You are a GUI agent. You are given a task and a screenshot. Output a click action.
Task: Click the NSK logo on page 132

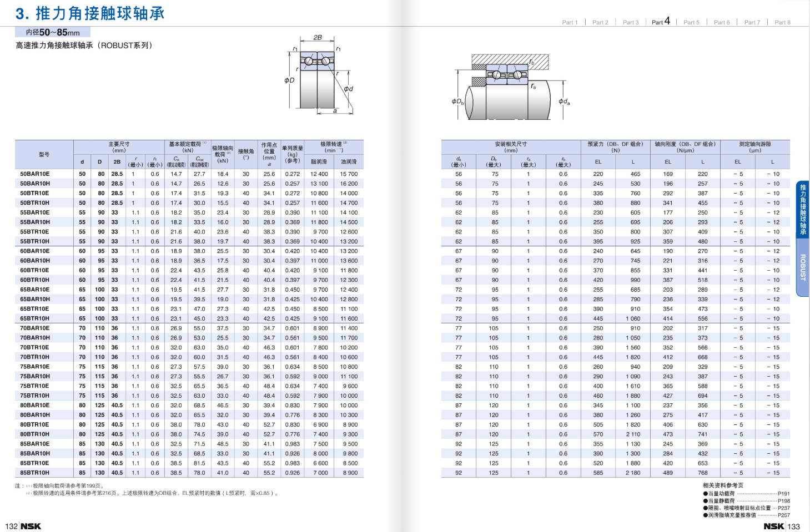click(31, 526)
